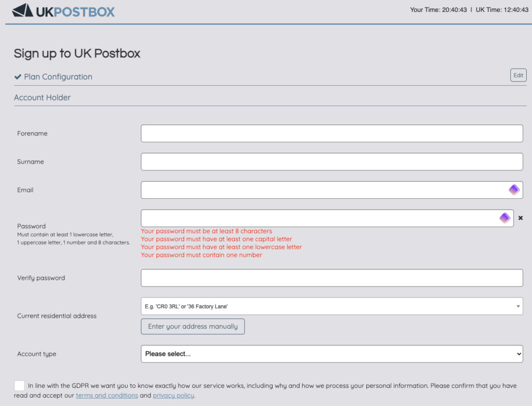Select the Account Holder section heading
Screen dimensions: 532x406
[42, 98]
